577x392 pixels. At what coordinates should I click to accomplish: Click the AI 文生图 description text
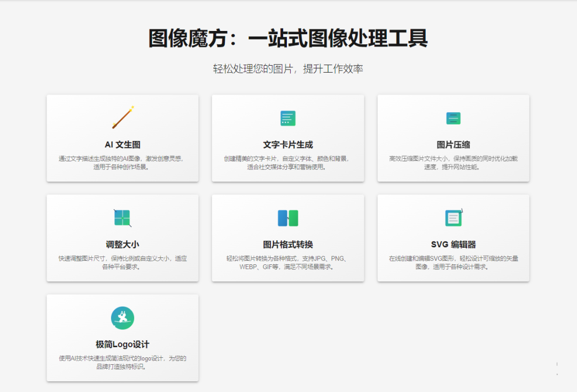click(122, 164)
